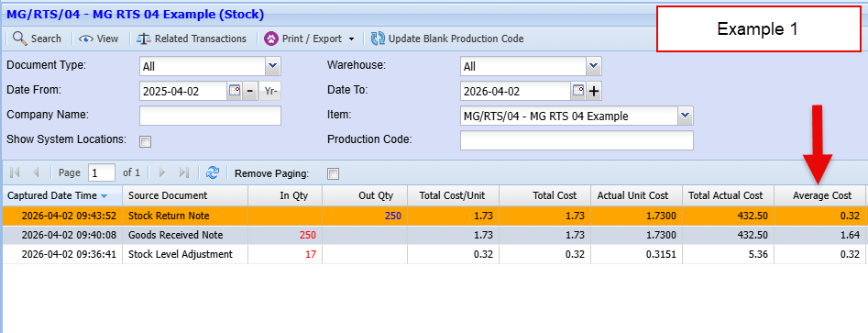The height and width of the screenshot is (333, 868).
Task: Open the Date To calendar picker
Action: click(578, 91)
